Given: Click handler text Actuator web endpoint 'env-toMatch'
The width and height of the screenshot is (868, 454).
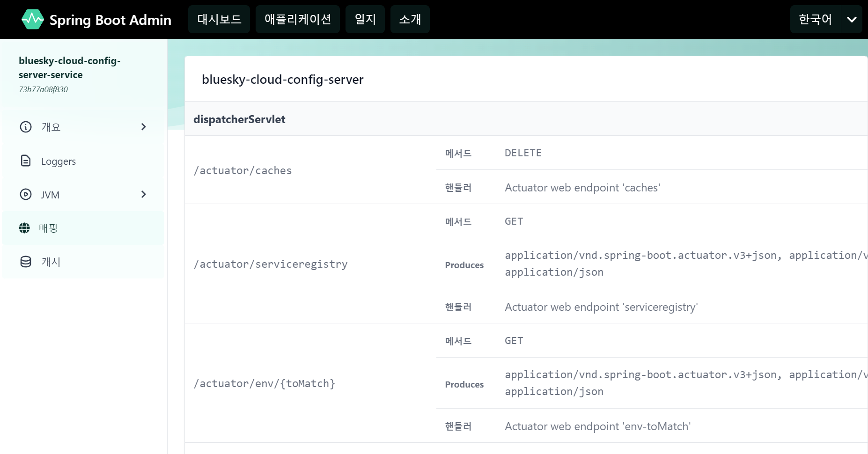Looking at the screenshot, I should 598,426.
